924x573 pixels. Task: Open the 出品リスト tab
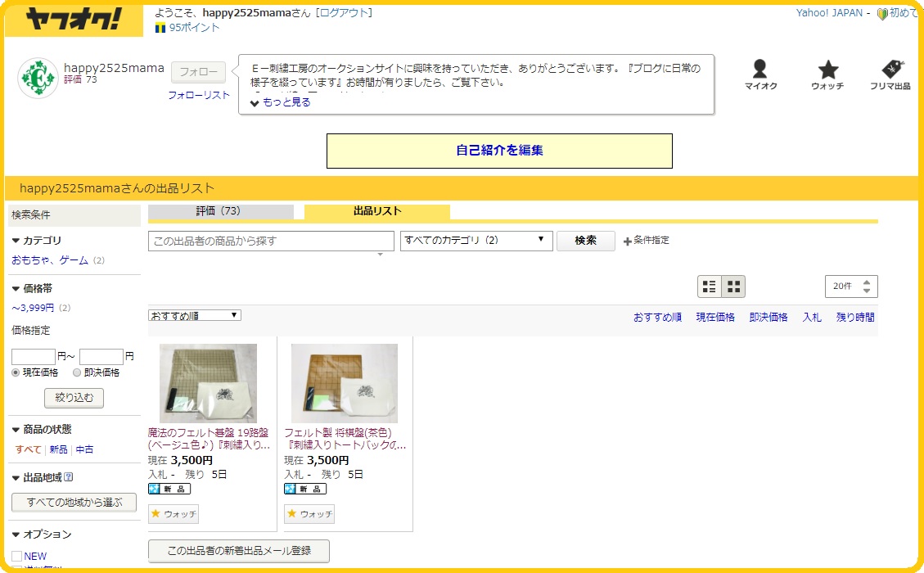click(x=377, y=211)
